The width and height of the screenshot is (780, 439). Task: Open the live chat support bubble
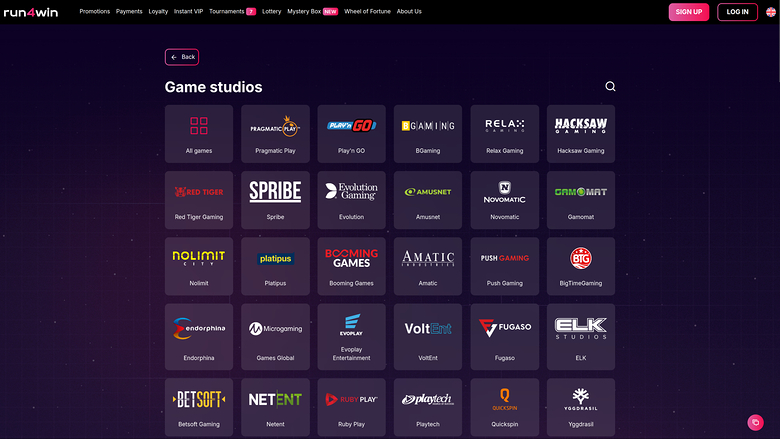(x=755, y=422)
